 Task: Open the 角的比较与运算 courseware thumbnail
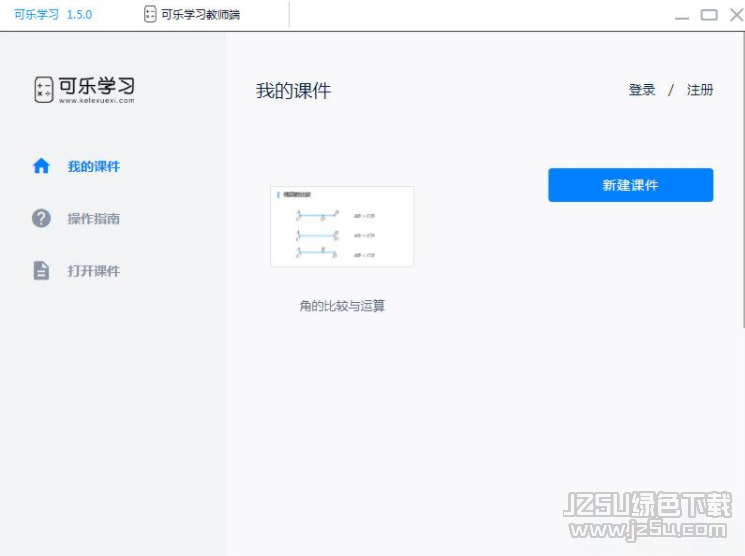tap(342, 226)
